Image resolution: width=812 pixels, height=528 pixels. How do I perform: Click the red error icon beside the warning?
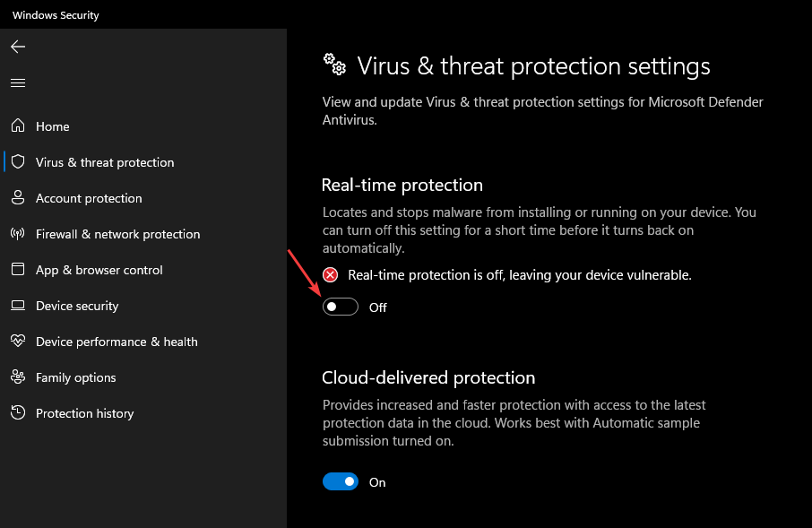tap(332, 275)
